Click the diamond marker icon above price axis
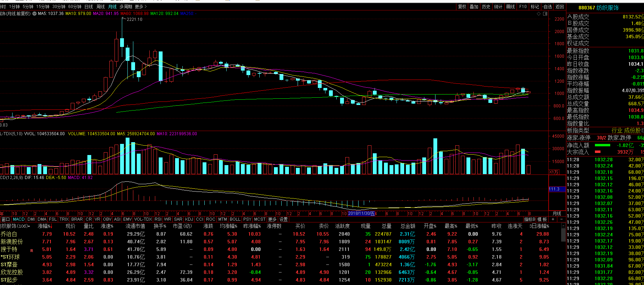Viewport: 644px width, 285px height. pos(539,14)
